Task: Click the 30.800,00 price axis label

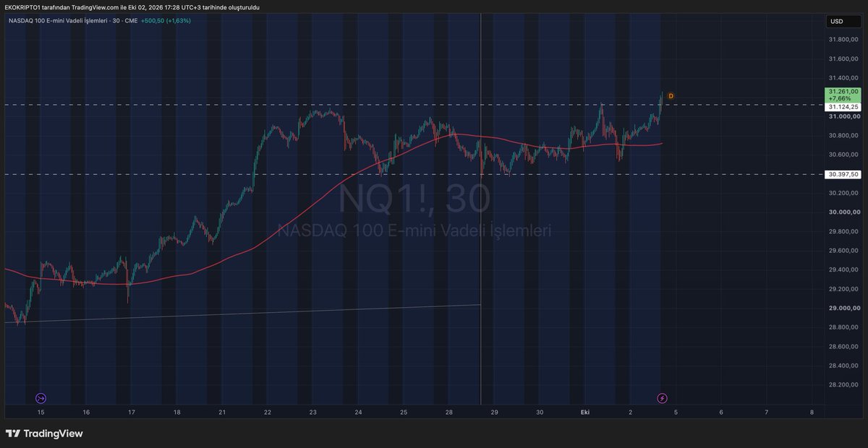Action: click(x=844, y=136)
